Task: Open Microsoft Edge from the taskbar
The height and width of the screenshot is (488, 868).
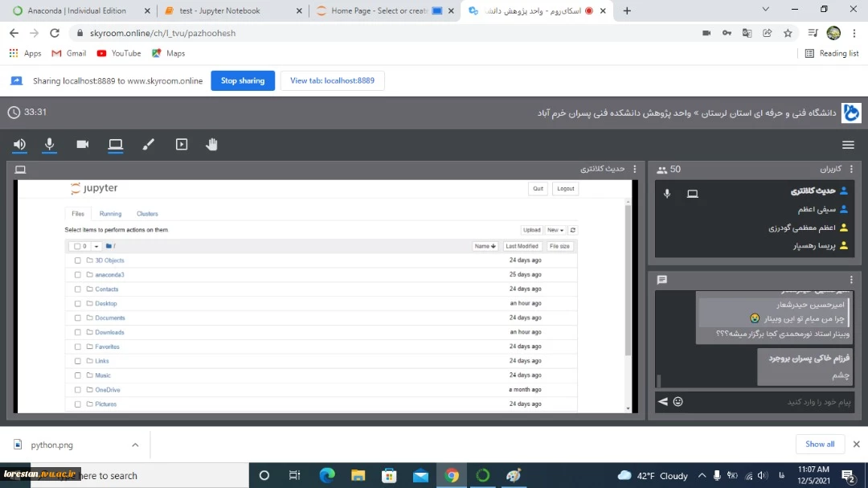Action: (x=327, y=475)
